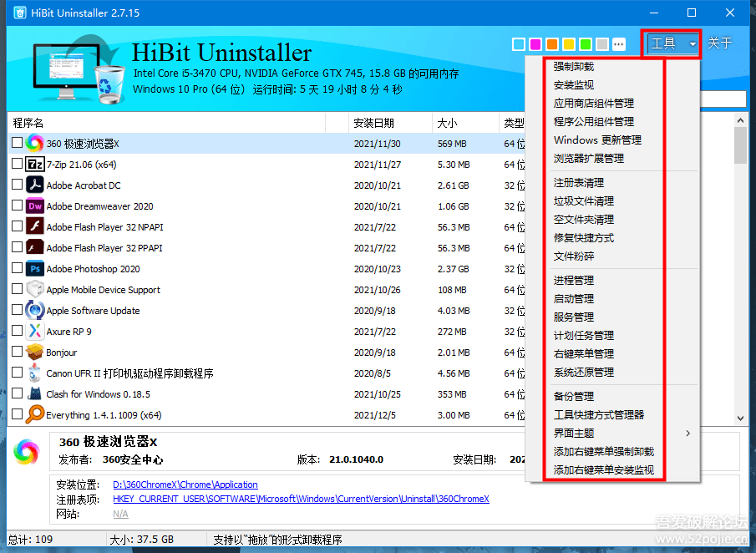Click the Adobe Dreamweaver 2020 icon

coord(35,206)
